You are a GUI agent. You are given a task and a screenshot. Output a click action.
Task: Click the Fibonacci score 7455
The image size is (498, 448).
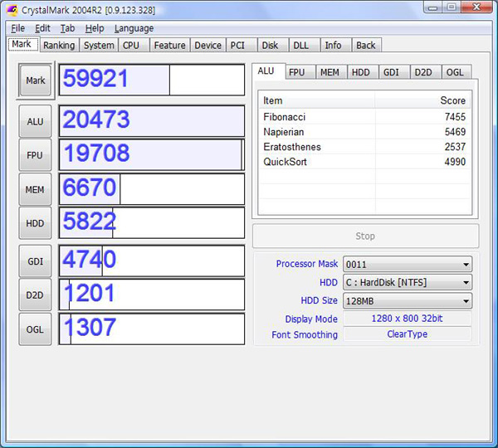click(455, 117)
